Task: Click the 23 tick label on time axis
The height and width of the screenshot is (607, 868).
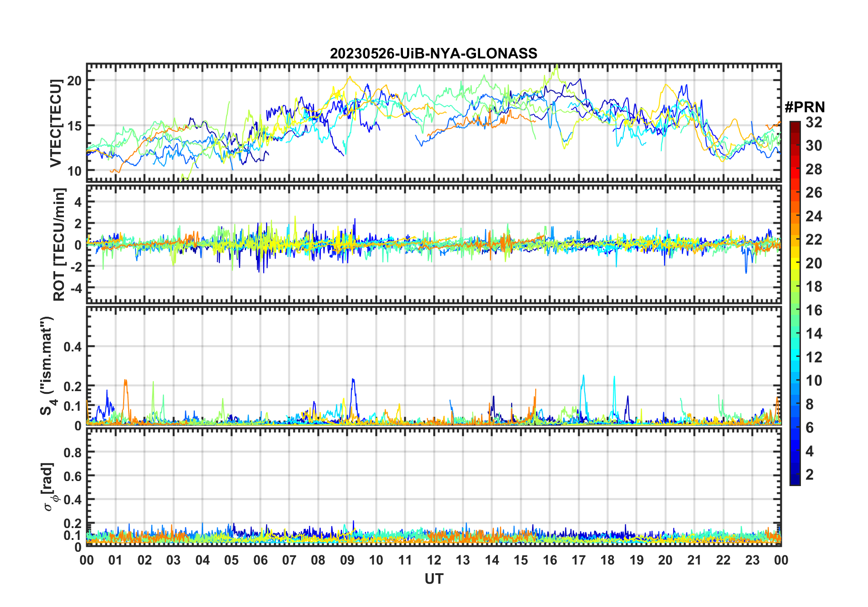Action: point(752,560)
